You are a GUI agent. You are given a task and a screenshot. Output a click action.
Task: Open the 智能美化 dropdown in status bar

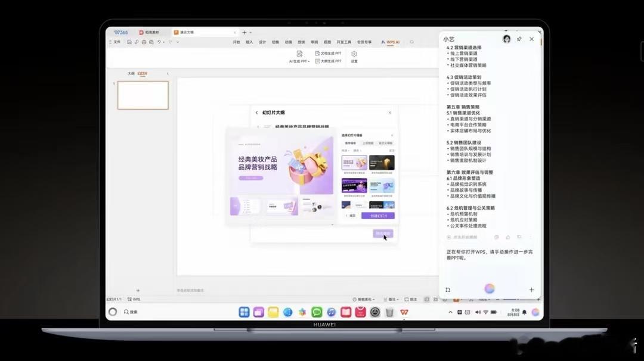364,300
